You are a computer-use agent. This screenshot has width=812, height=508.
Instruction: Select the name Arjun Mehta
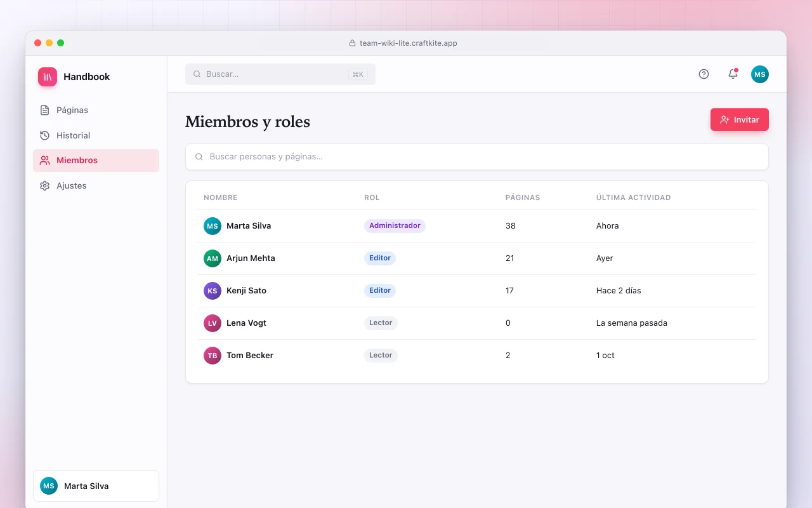[x=251, y=258]
